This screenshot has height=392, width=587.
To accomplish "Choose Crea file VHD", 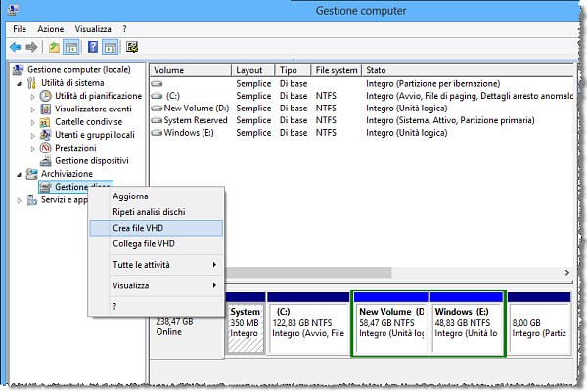I will click(x=157, y=228).
